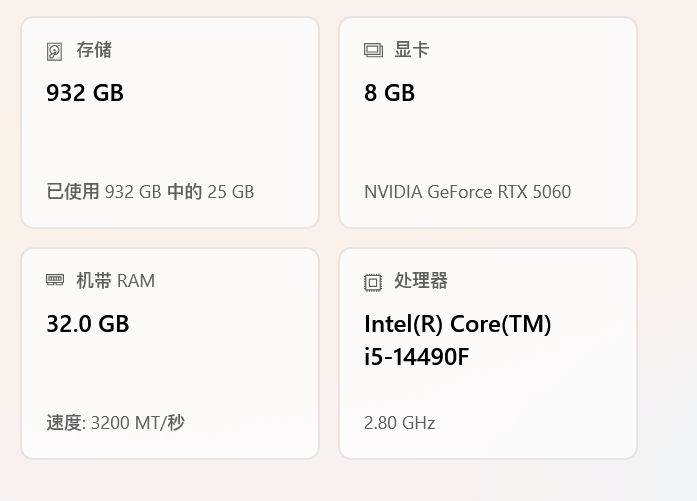Click the 8 GB graphics memory value
Screen dimensions: 697x501
point(389,93)
